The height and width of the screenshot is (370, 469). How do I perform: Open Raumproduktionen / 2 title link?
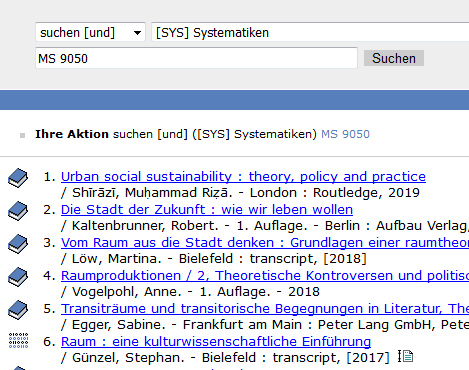coord(265,276)
